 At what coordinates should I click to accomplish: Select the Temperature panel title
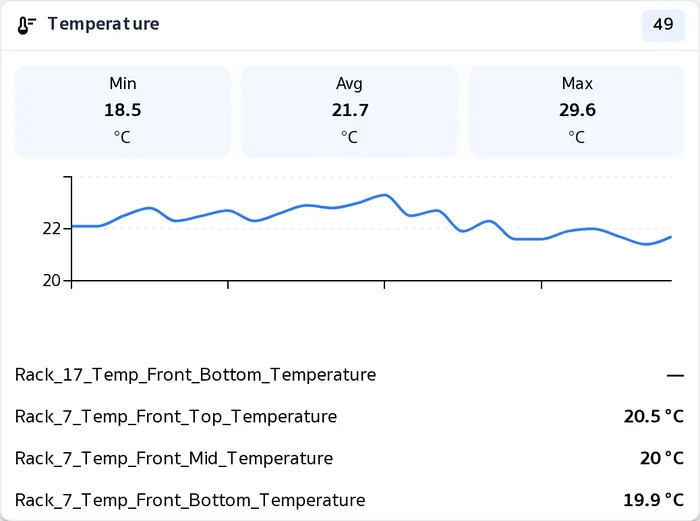pos(103,24)
